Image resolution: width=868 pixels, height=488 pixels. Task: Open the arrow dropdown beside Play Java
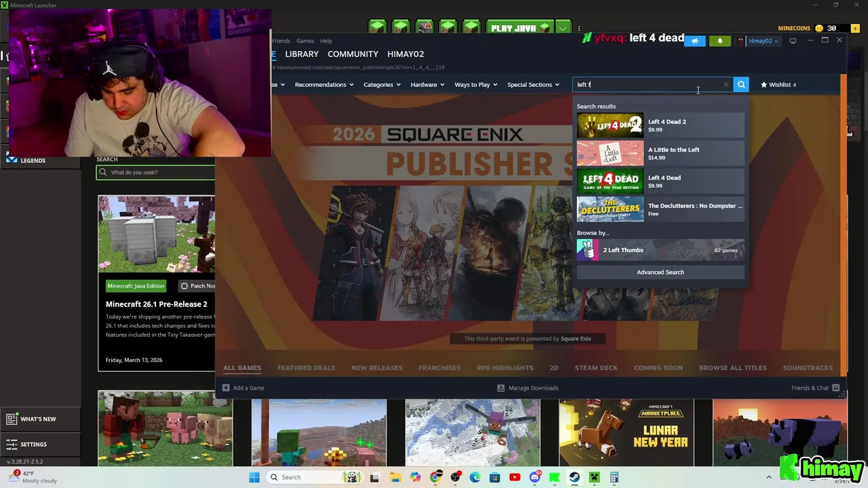click(x=563, y=28)
